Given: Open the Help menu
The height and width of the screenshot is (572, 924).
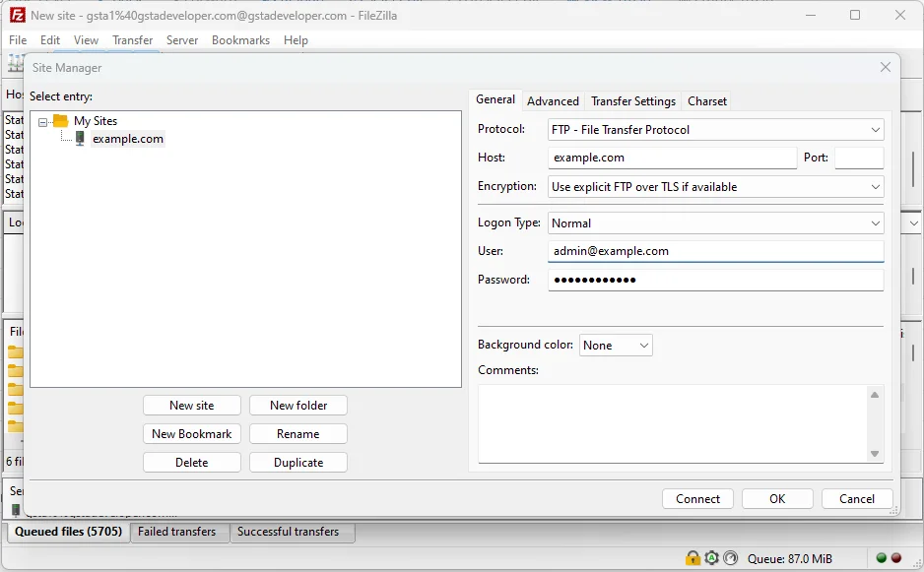Looking at the screenshot, I should (296, 40).
